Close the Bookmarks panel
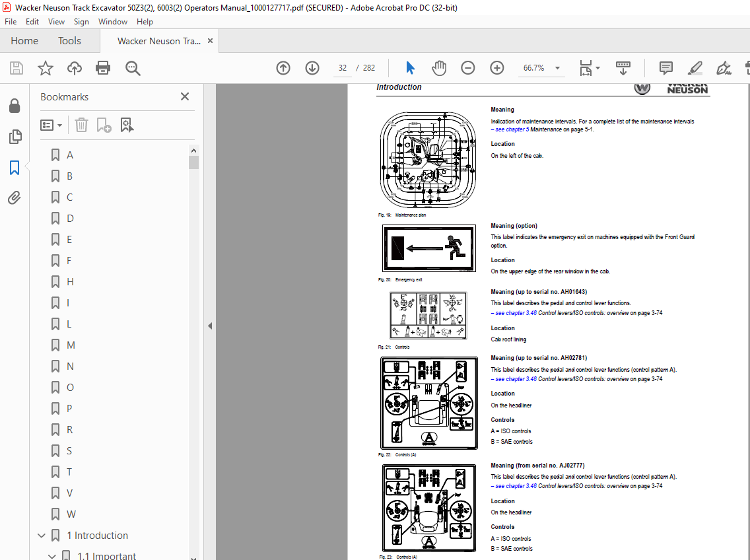 (x=185, y=96)
